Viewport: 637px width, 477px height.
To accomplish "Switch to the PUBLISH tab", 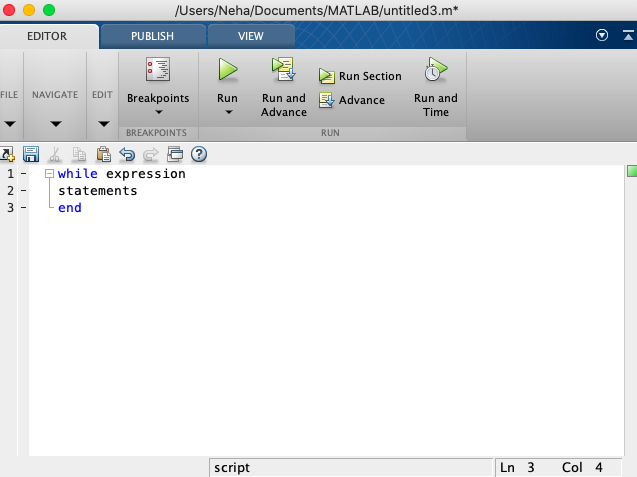I will pos(152,36).
